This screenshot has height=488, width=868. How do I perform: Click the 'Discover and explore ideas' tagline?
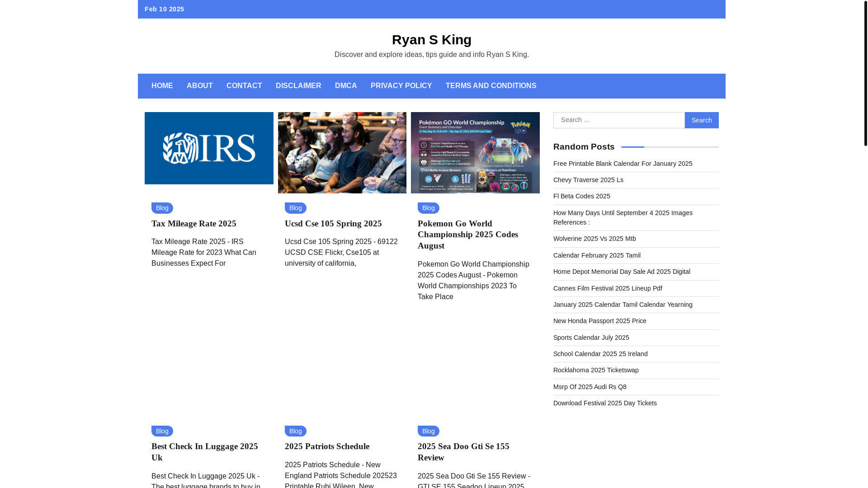[x=432, y=55]
